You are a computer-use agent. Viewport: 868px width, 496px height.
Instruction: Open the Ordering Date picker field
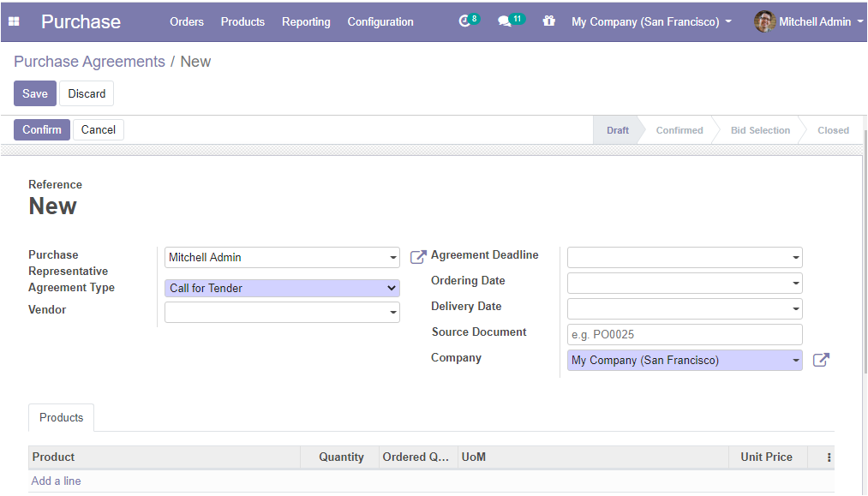[x=685, y=283]
